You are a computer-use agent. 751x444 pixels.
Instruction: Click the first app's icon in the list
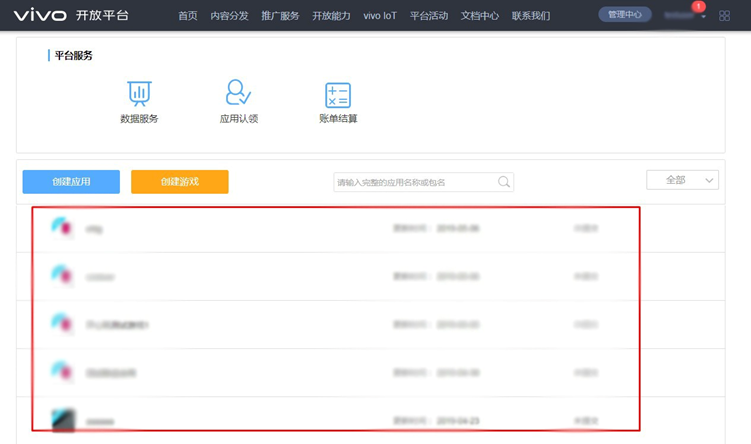(62, 228)
